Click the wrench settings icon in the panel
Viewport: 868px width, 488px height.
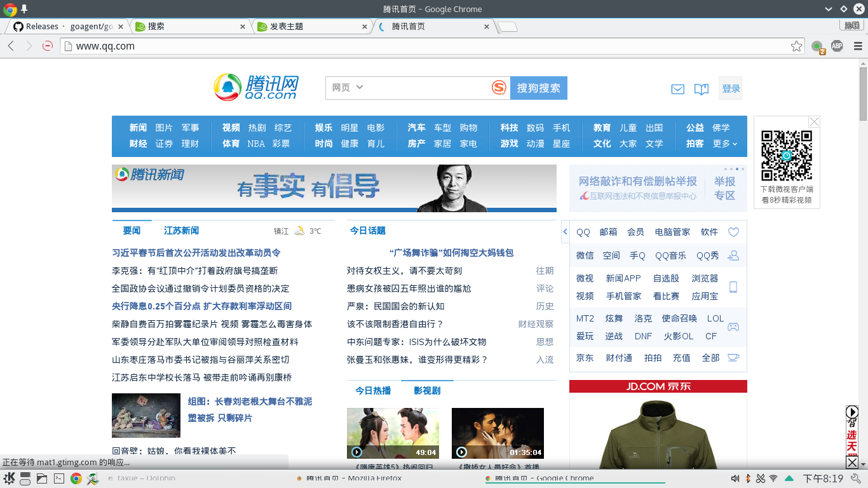(x=857, y=478)
